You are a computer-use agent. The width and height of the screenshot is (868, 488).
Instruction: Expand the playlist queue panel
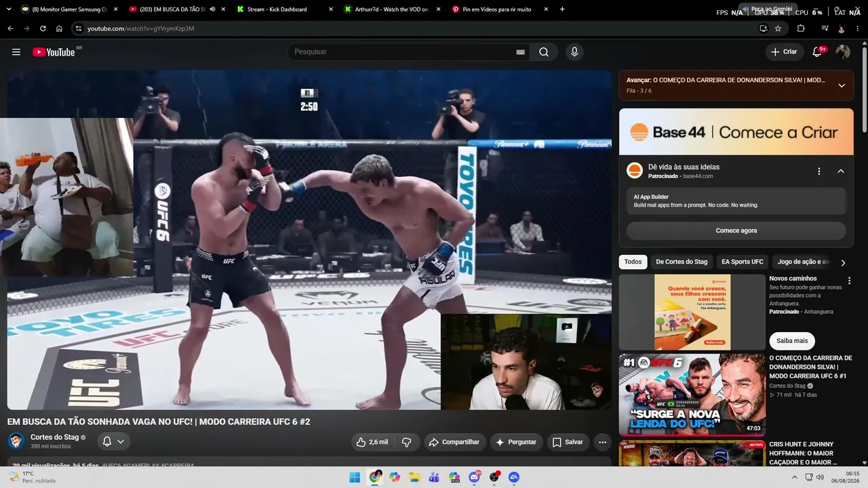pyautogui.click(x=842, y=85)
